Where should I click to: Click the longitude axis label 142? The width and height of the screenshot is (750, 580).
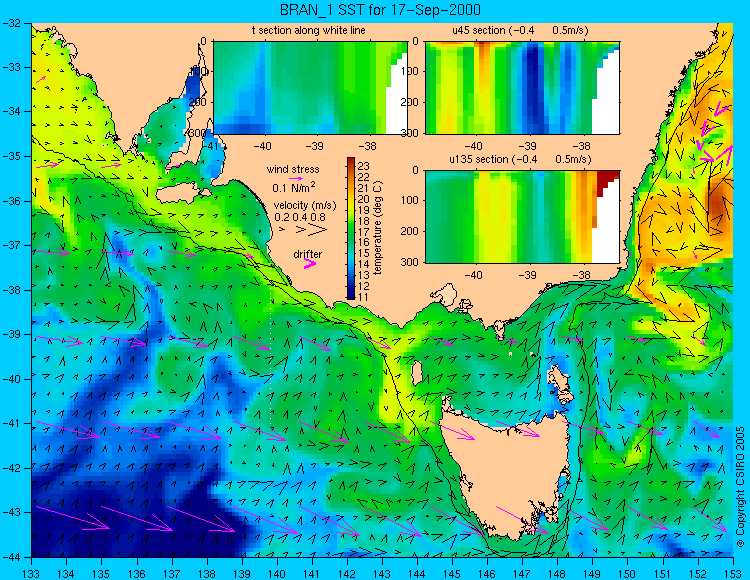347,572
